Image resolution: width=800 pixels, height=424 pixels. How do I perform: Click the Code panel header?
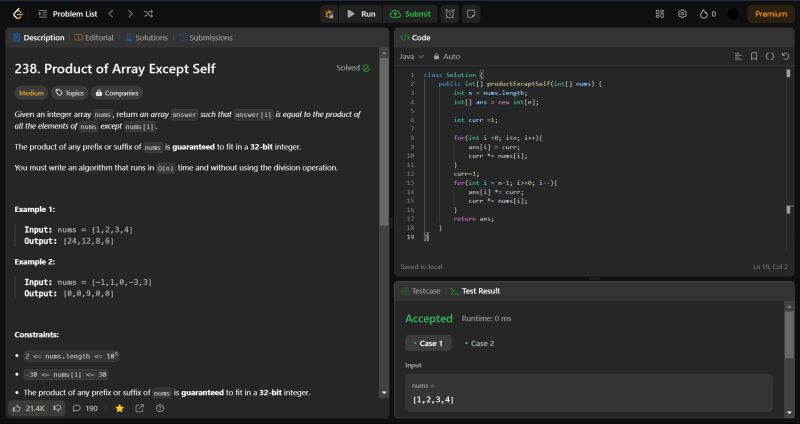click(415, 38)
